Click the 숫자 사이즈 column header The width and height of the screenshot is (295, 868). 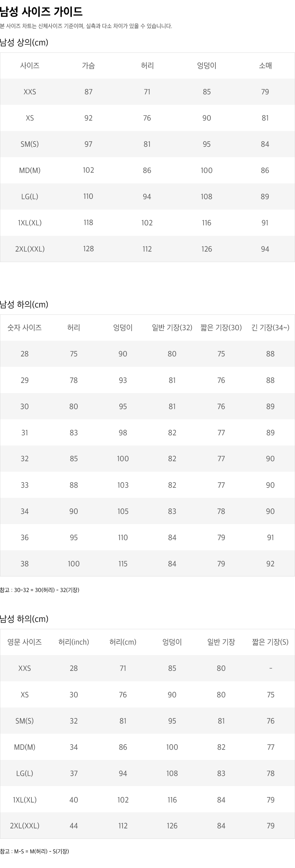[25, 328]
